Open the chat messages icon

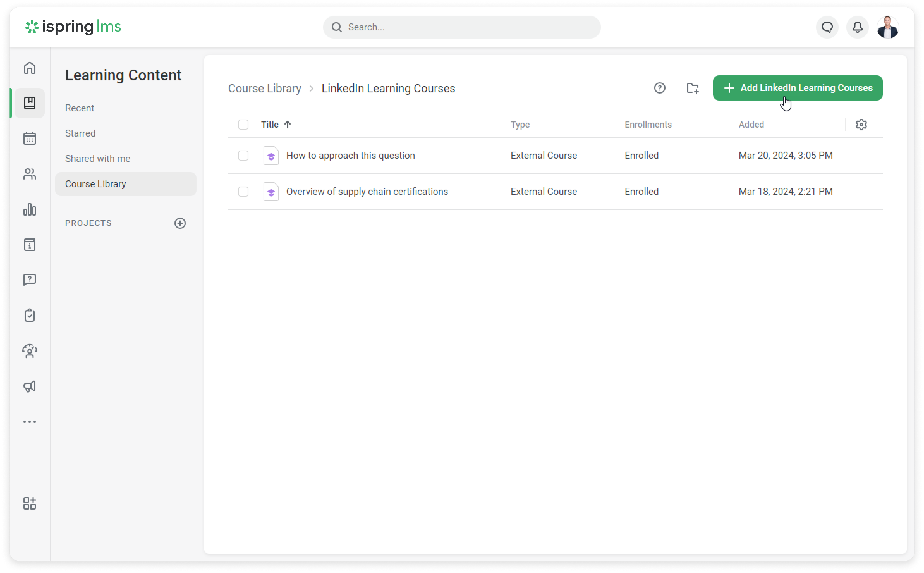827,27
